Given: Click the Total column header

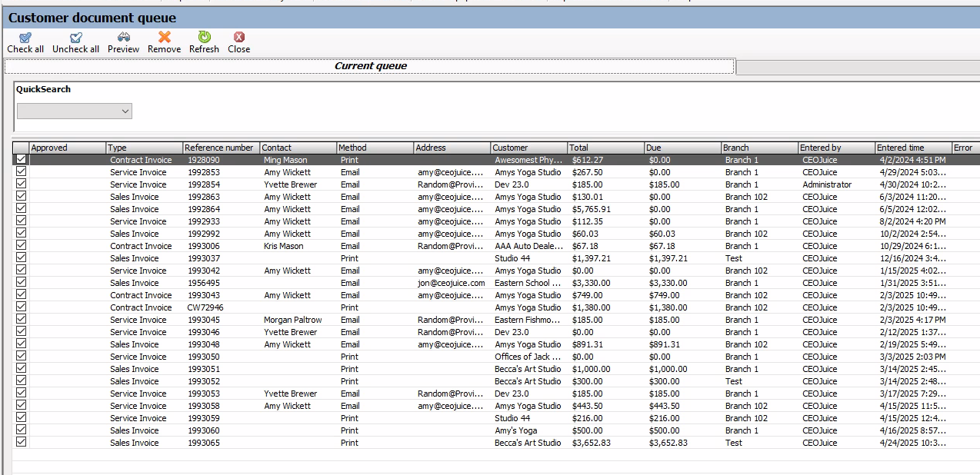Looking at the screenshot, I should tap(606, 148).
